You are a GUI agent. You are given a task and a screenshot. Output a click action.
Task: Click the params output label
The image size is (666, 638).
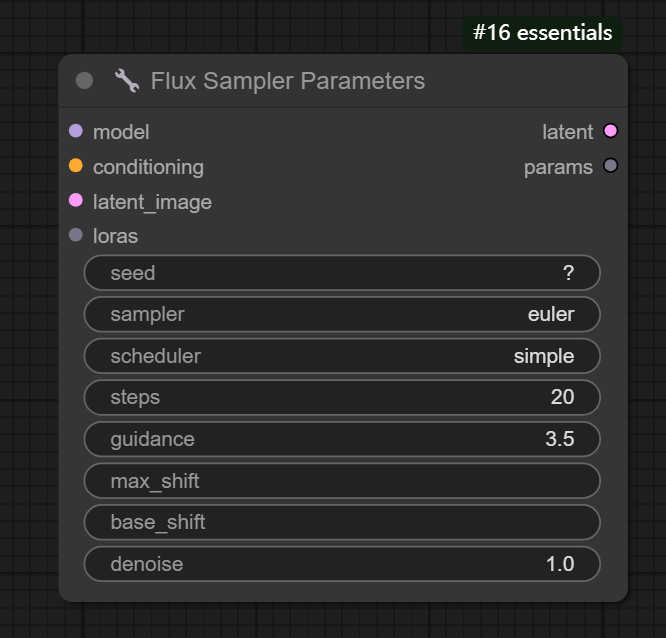coord(558,167)
